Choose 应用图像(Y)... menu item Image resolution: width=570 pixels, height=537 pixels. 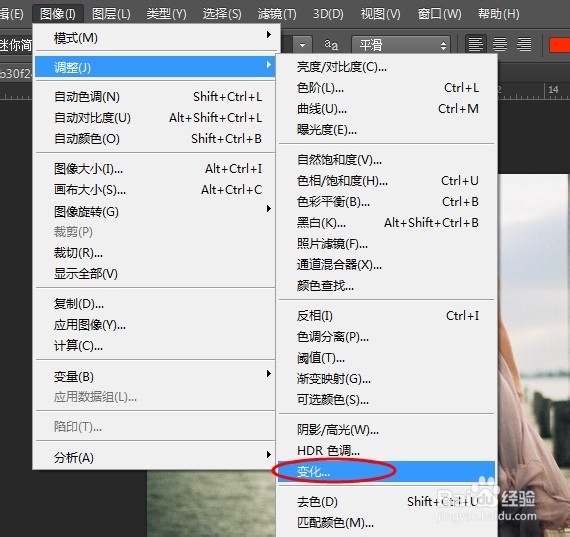(x=155, y=325)
